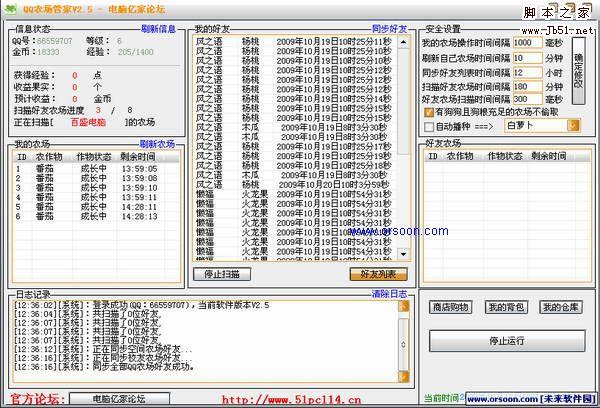Click 经验 value 205/1400
Image resolution: width=600 pixels, height=408 pixels.
coord(135,52)
